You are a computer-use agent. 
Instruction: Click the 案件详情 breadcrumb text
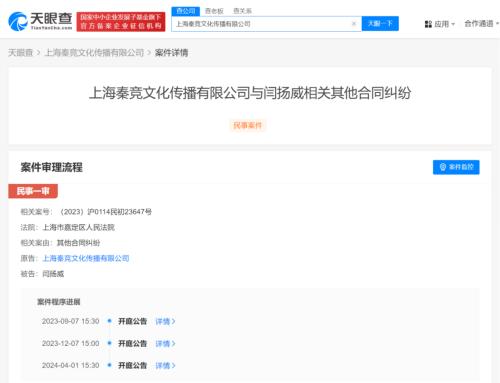[172, 53]
